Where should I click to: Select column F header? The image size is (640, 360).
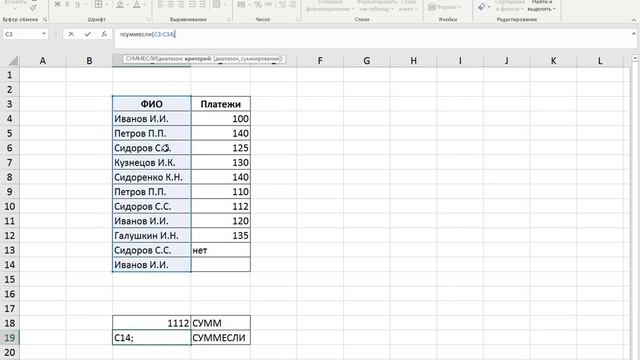(320, 61)
